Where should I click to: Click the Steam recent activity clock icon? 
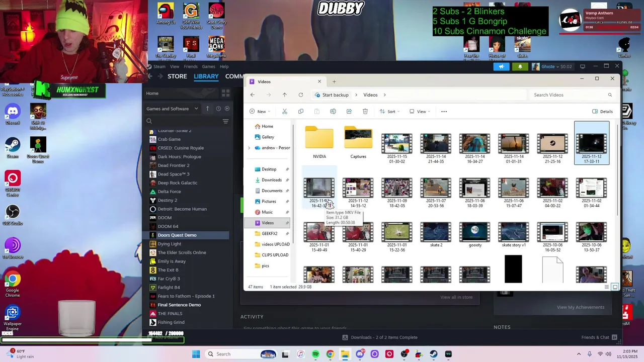[218, 109]
